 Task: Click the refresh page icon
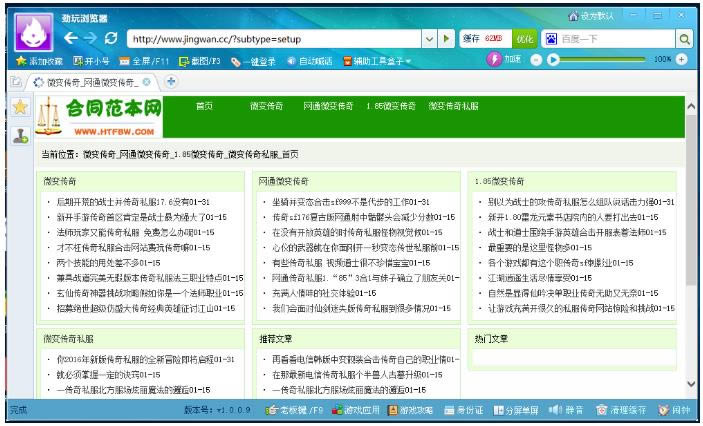pyautogui.click(x=110, y=38)
